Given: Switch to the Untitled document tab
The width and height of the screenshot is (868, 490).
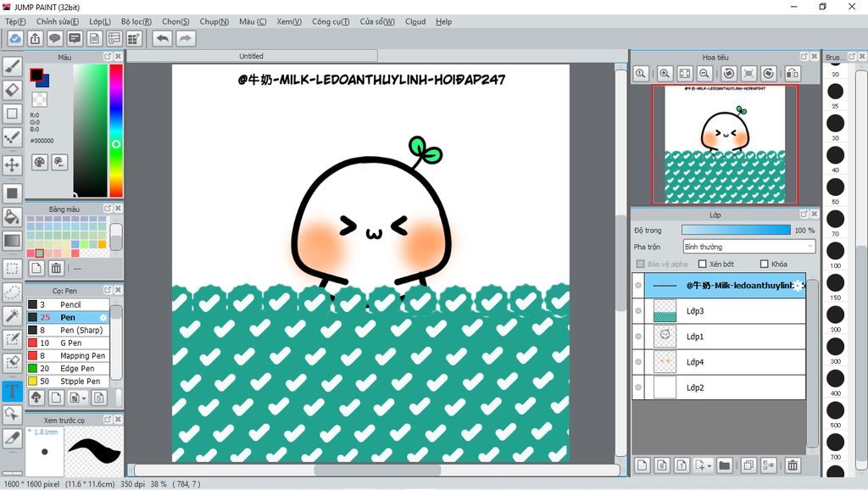Looking at the screenshot, I should click(252, 56).
